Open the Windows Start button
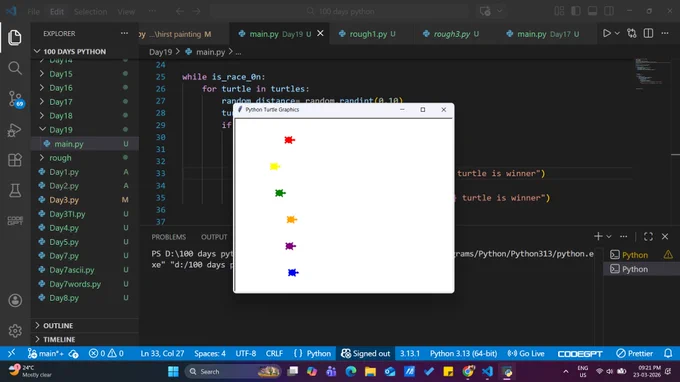680x382 pixels. coord(173,372)
